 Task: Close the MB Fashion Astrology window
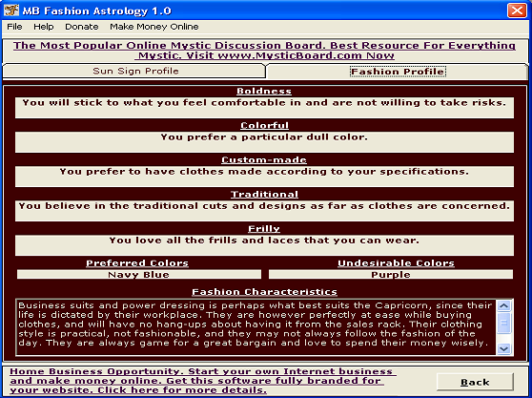pyautogui.click(x=517, y=10)
